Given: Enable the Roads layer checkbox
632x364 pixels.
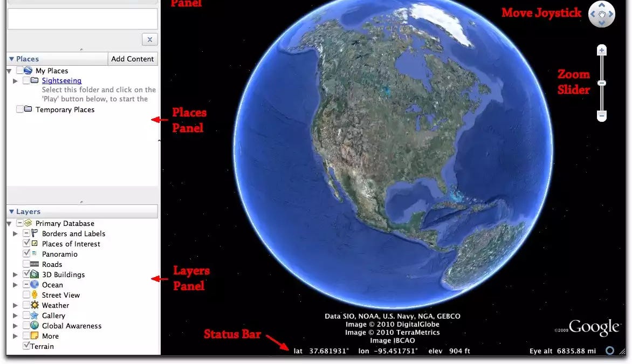Looking at the screenshot, I should 27,264.
